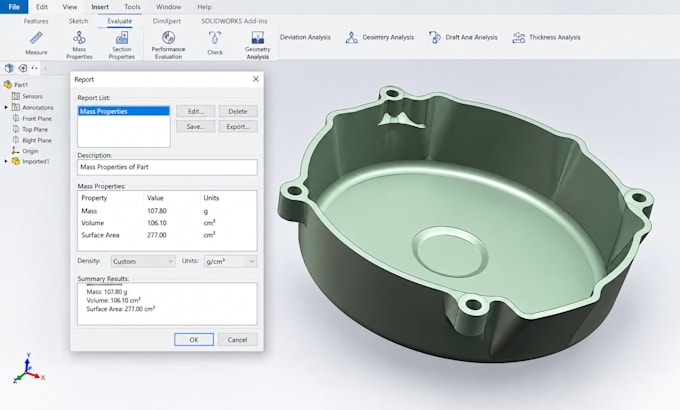Click the Save... button in Report dialog

pos(196,127)
